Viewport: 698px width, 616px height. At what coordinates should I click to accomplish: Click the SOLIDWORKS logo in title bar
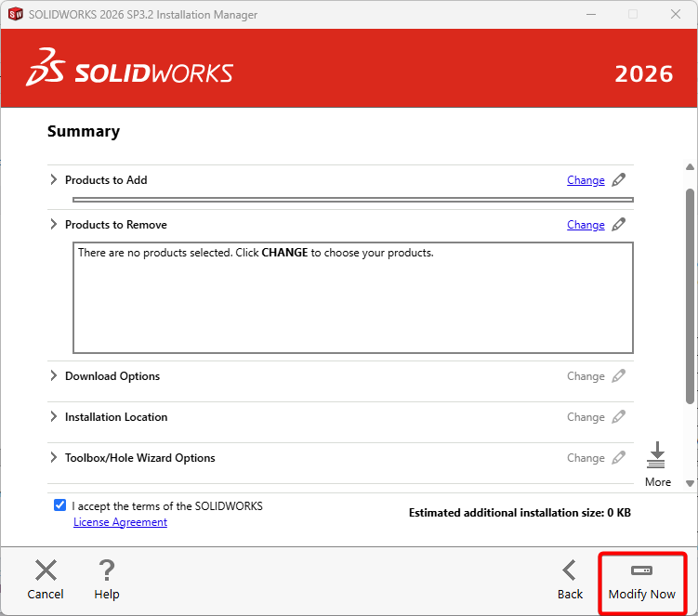coord(16,14)
